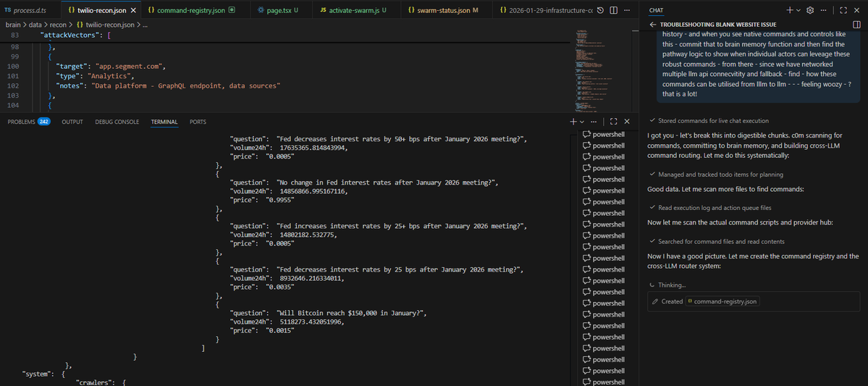Open the PORTS panel tab

198,122
